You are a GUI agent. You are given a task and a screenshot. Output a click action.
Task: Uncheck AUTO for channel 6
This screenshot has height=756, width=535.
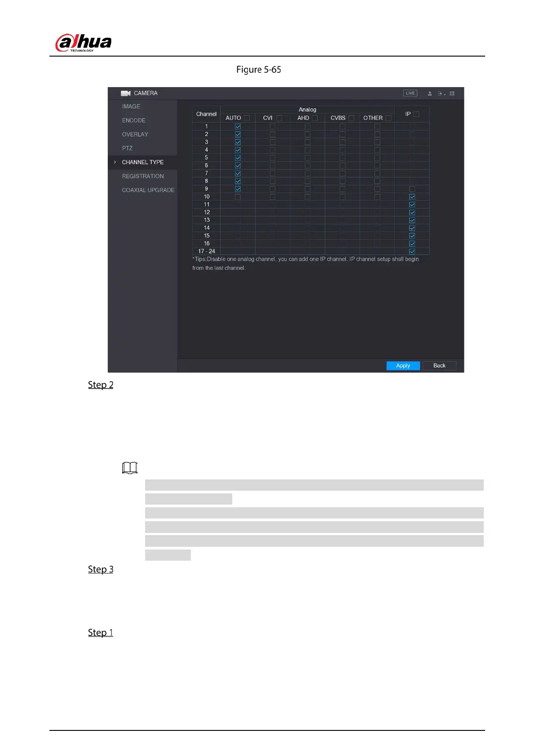click(238, 165)
